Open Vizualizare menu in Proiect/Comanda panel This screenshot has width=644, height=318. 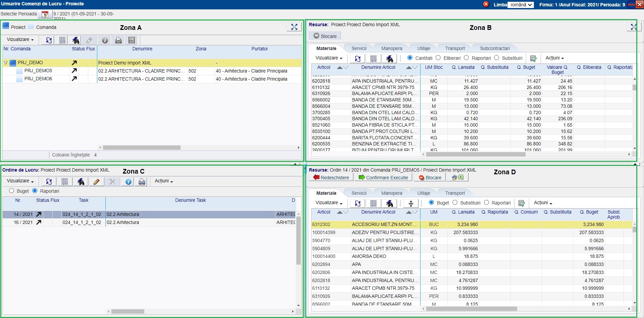pyautogui.click(x=20, y=40)
